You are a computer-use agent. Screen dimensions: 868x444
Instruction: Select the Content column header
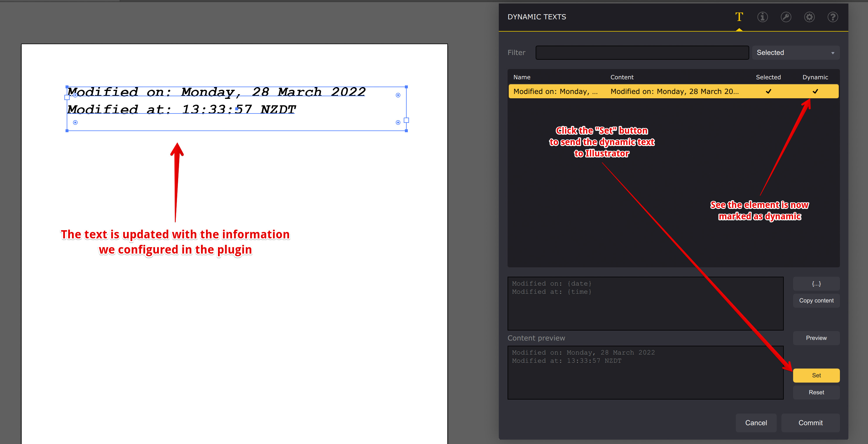tap(622, 77)
